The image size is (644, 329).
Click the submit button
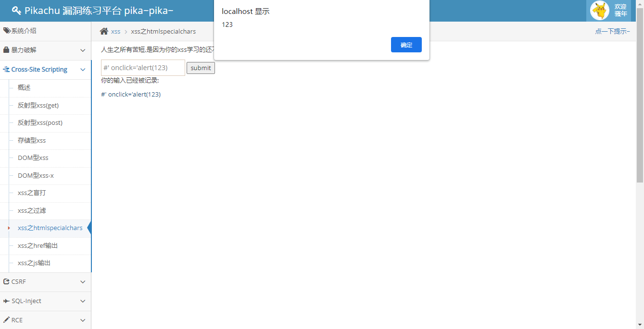tap(201, 68)
